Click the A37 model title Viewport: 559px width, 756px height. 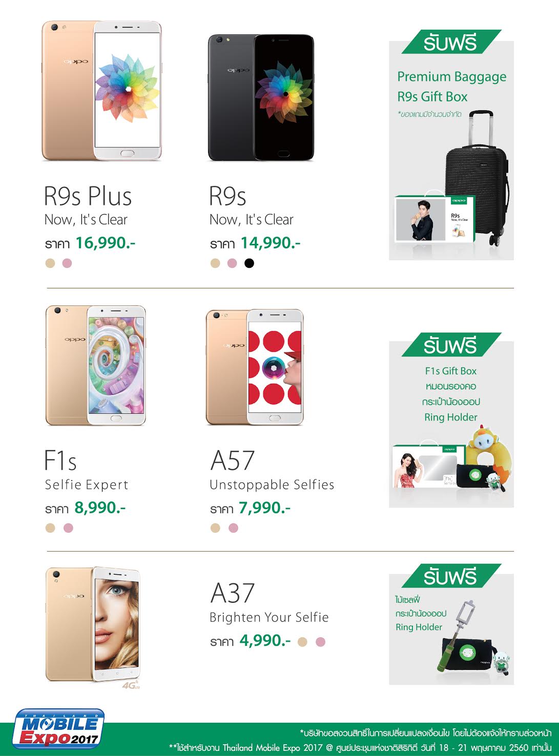[x=233, y=593]
